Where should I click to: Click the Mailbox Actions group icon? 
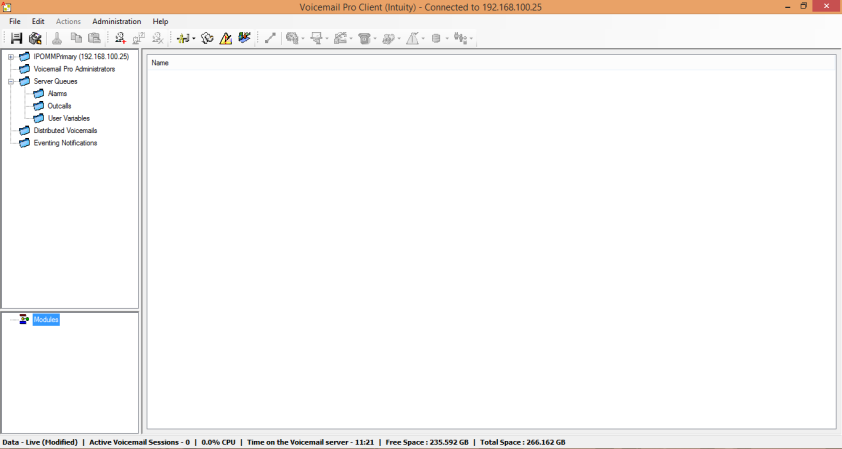(316, 38)
